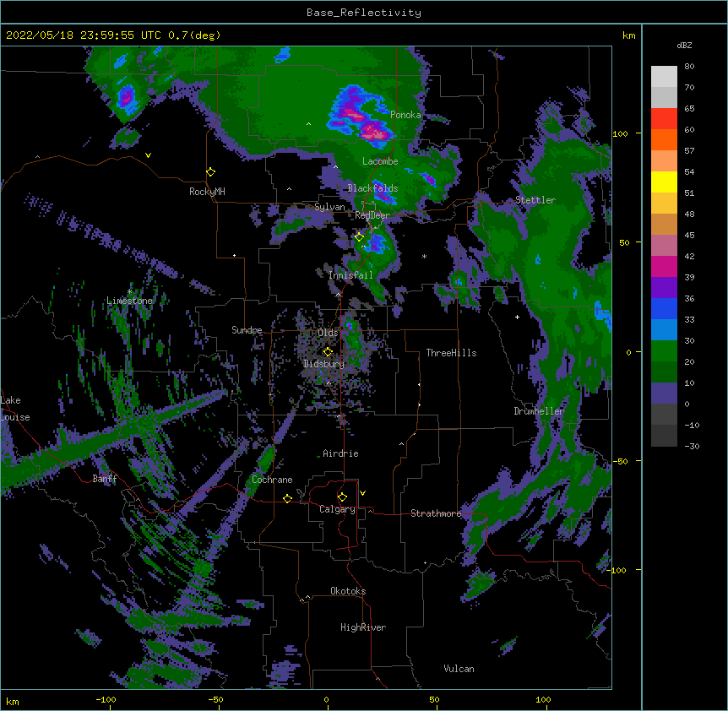Select the ThreeHills label

tap(451, 353)
